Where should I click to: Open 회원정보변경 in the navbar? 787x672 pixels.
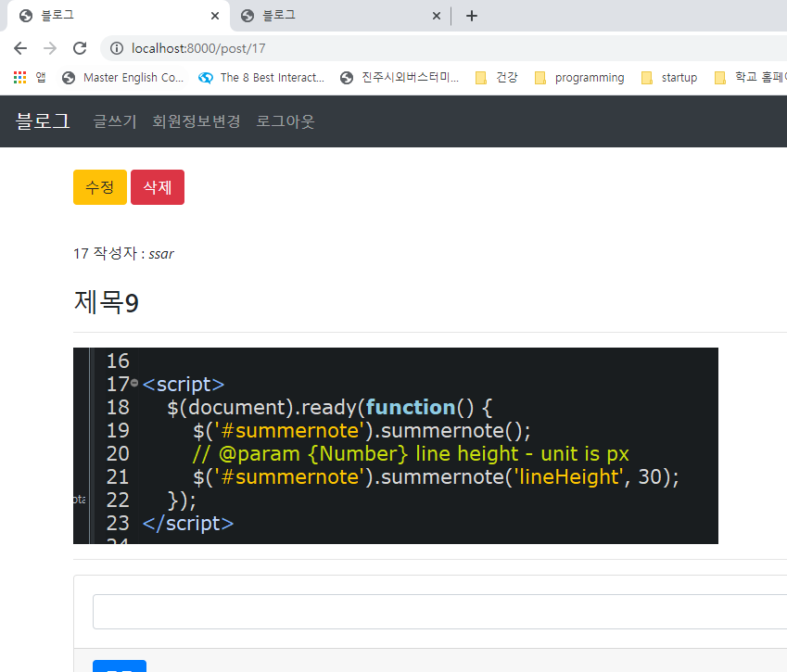click(197, 121)
